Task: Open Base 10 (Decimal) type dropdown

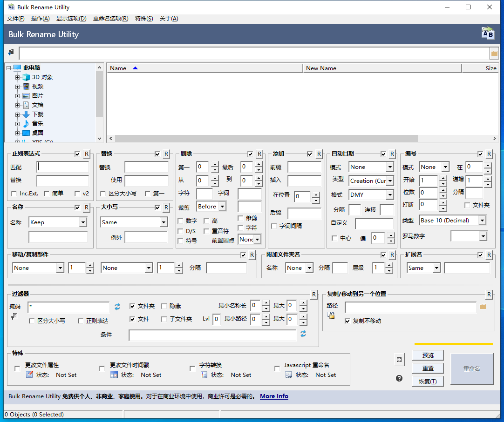Action: [482, 221]
